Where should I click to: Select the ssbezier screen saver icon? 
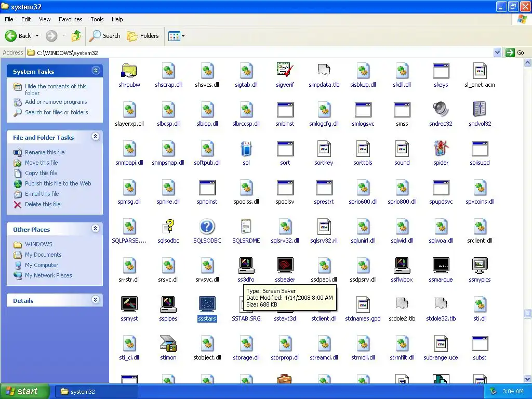tap(285, 265)
